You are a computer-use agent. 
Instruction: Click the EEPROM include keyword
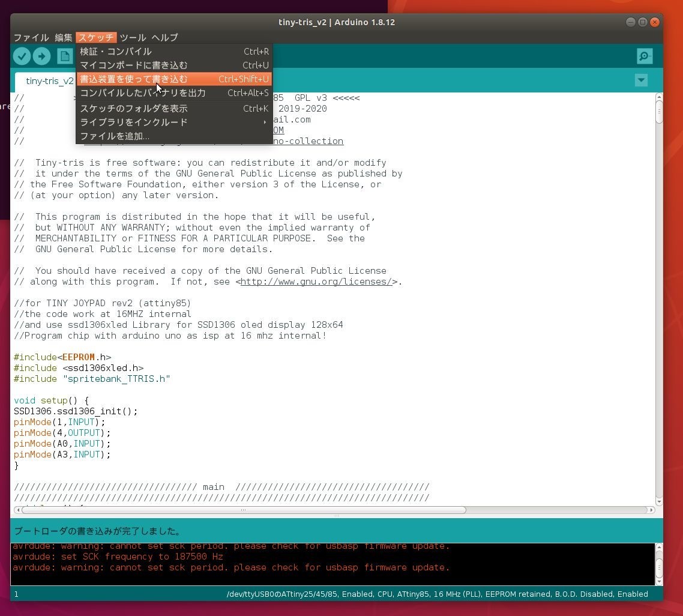coord(79,357)
